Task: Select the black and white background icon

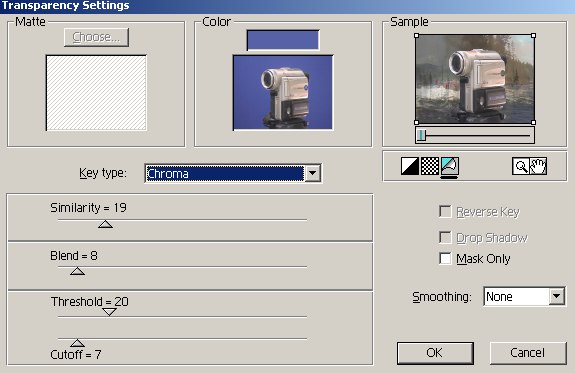Action: point(410,166)
